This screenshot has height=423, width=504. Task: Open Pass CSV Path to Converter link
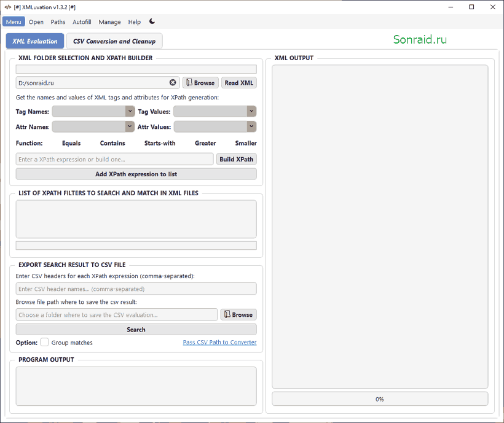[219, 342]
